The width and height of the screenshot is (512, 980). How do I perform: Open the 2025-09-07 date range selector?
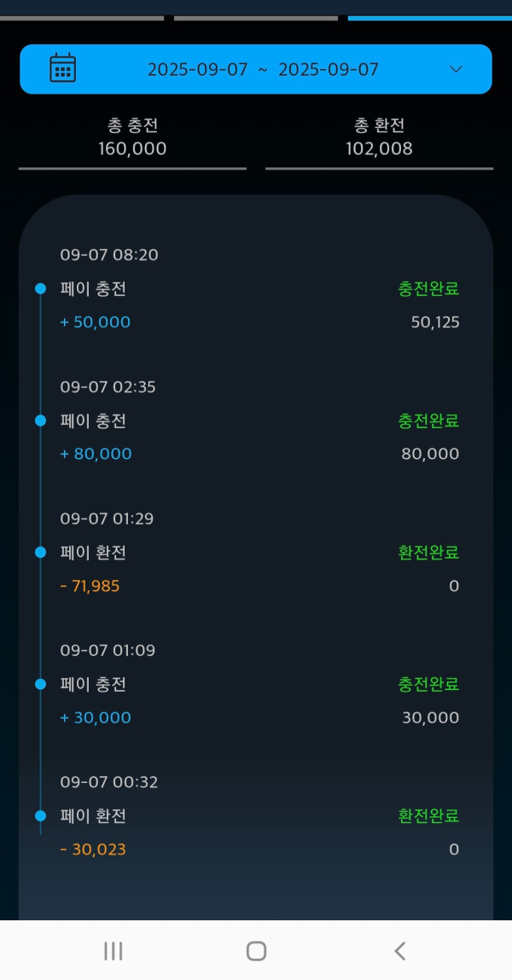263,70
